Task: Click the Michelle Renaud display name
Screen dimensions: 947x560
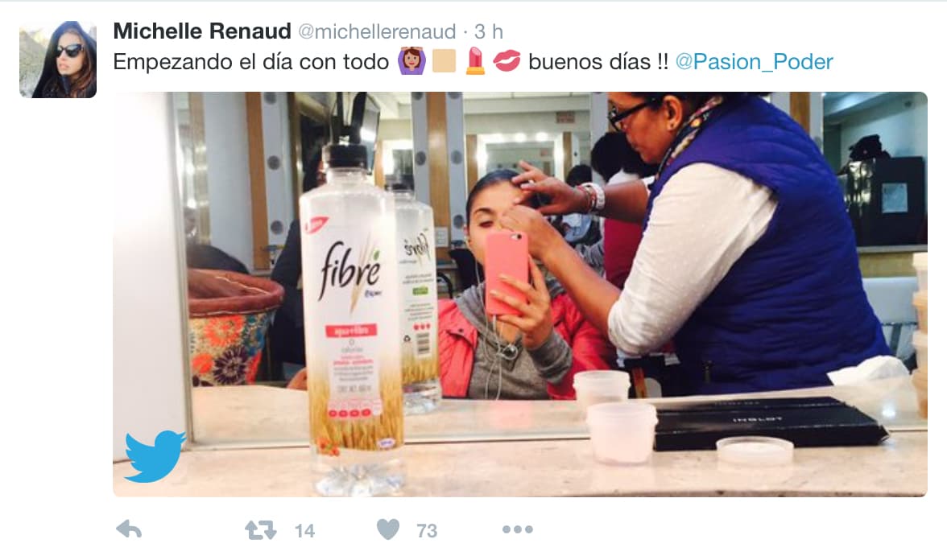Action: (x=201, y=31)
